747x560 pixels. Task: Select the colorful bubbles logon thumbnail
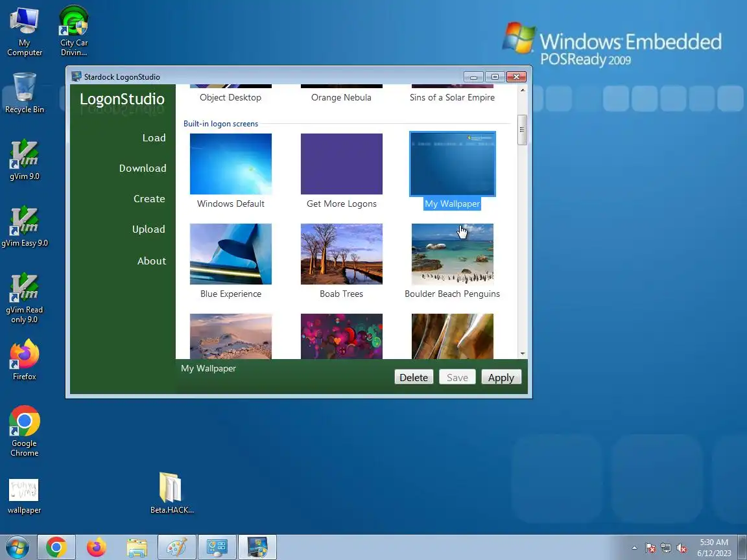click(342, 336)
